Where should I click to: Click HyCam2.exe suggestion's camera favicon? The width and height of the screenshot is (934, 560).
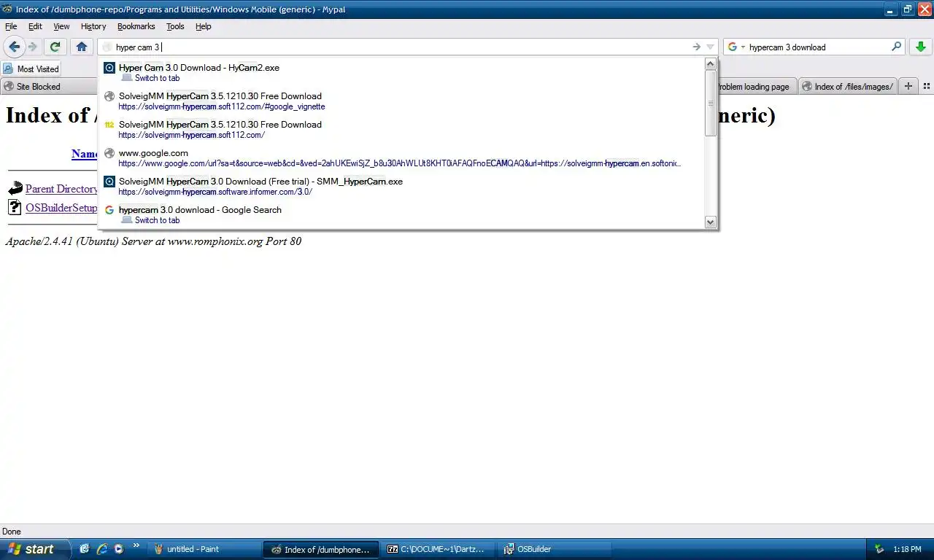(x=109, y=68)
